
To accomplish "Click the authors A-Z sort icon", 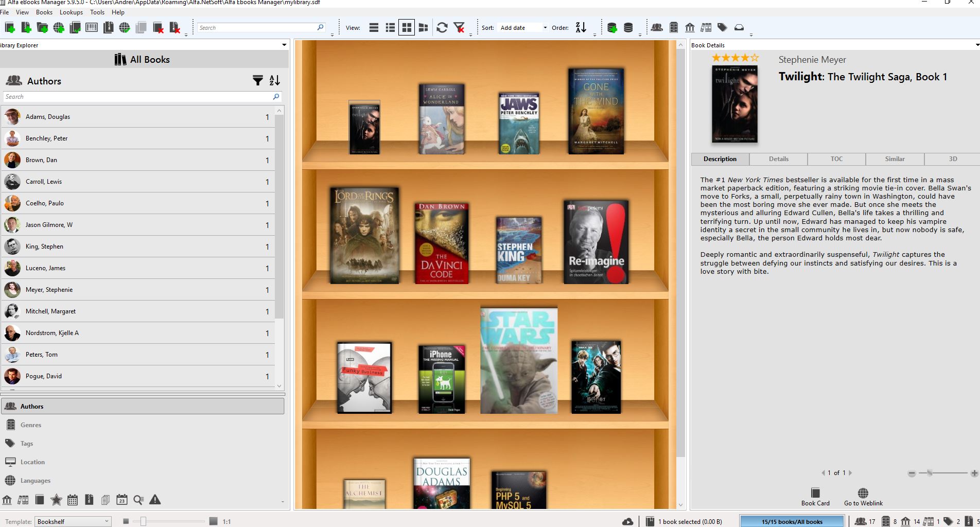I will tap(275, 80).
